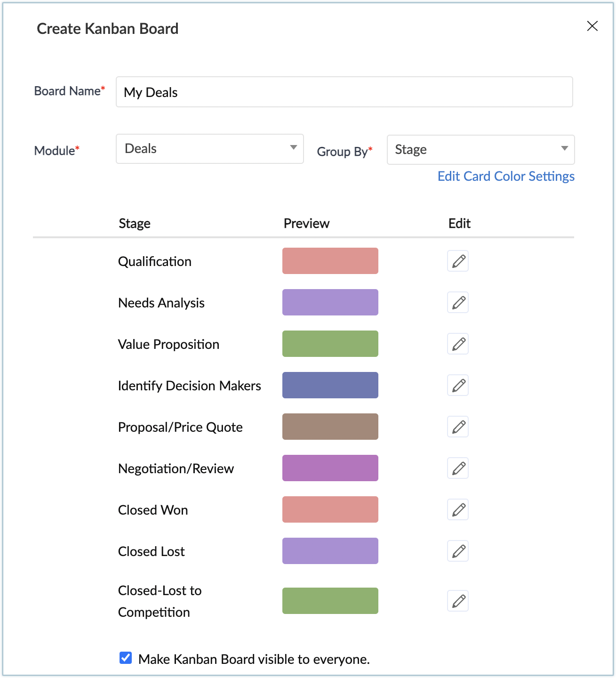Edit Closed-Lost to Competition stage color
616x678 pixels.
click(458, 601)
